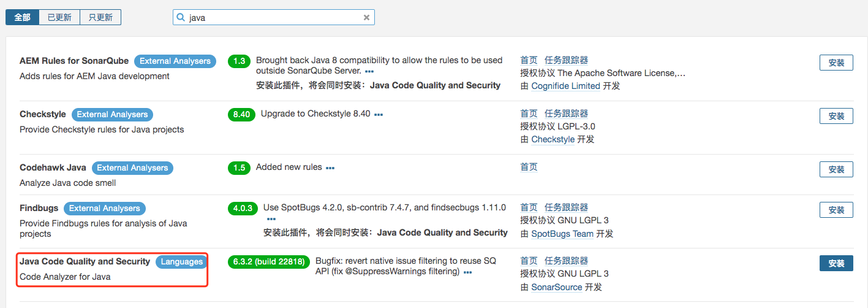Select the 只更新 filter tab
The image size is (868, 308).
[100, 17]
